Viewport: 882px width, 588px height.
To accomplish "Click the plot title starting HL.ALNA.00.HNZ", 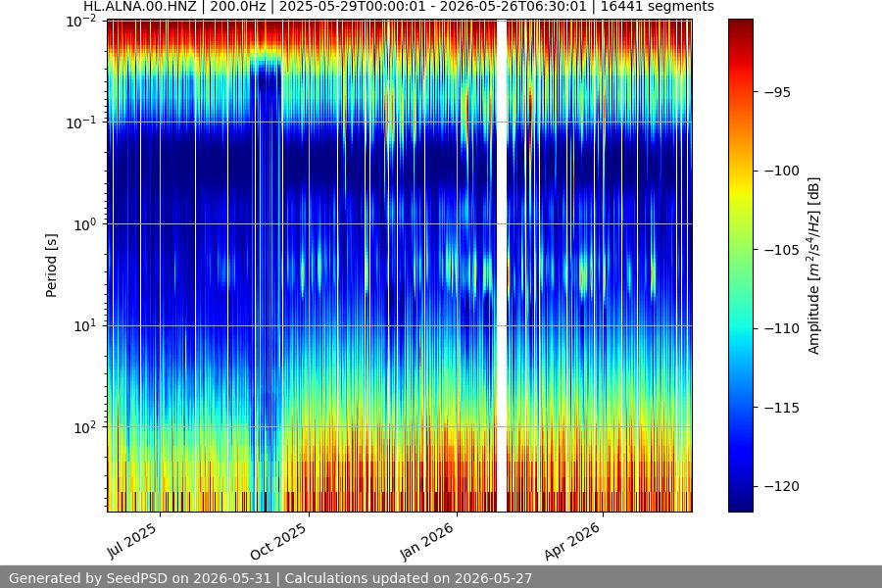I will pos(399,7).
